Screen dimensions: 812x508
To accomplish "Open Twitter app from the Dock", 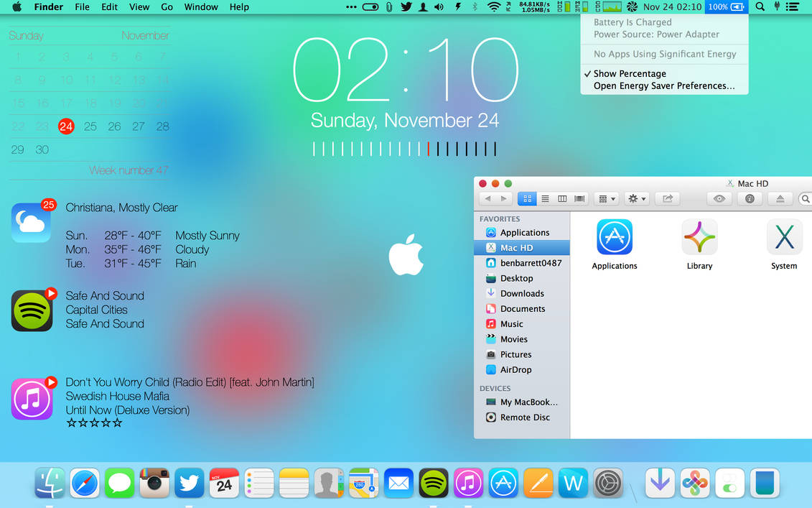I will (189, 483).
